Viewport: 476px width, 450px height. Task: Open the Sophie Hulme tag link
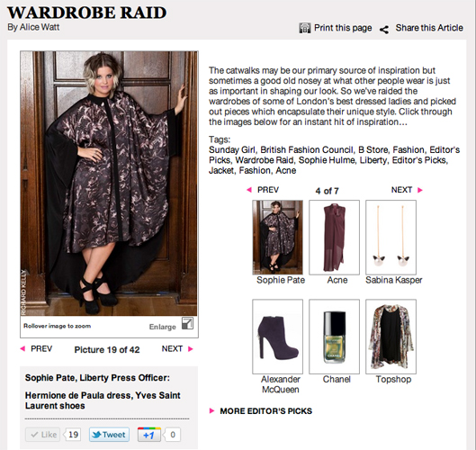pos(327,160)
